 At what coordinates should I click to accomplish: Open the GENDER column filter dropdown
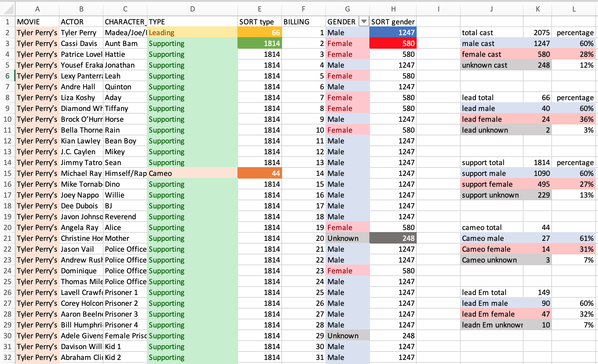pos(364,22)
